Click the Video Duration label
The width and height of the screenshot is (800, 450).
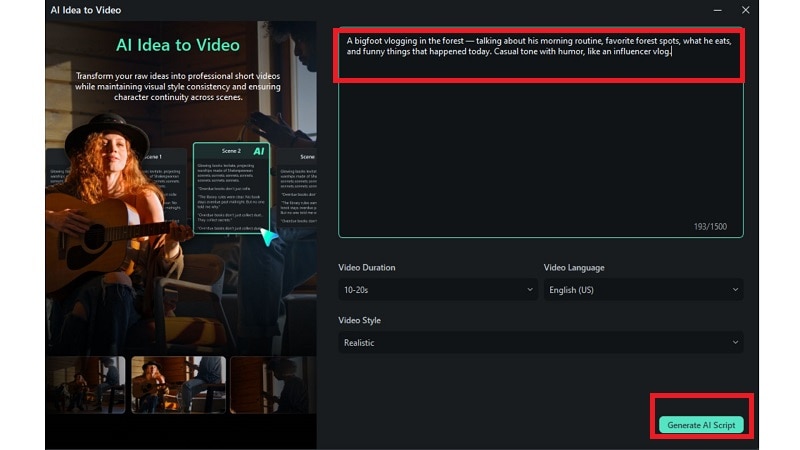pyautogui.click(x=366, y=267)
